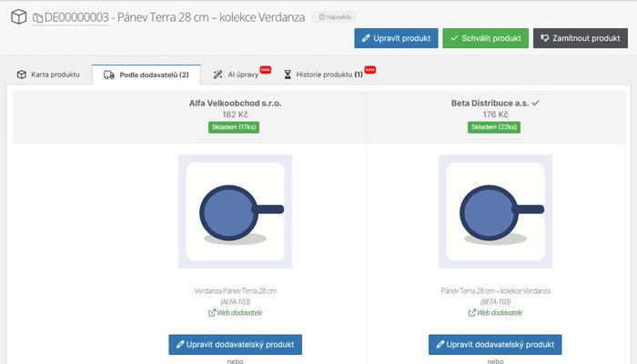The height and width of the screenshot is (364, 637).
Task: Click the 182 Kč price
Action: tap(235, 115)
